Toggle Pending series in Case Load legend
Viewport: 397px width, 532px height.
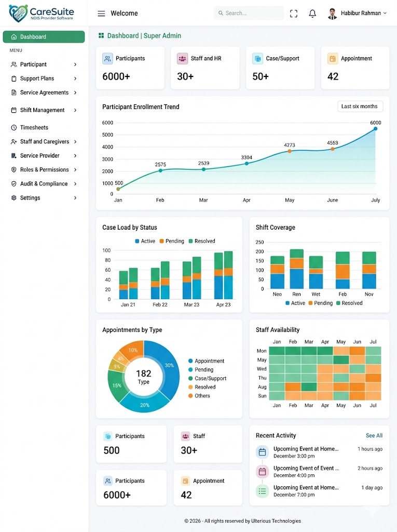pos(172,241)
